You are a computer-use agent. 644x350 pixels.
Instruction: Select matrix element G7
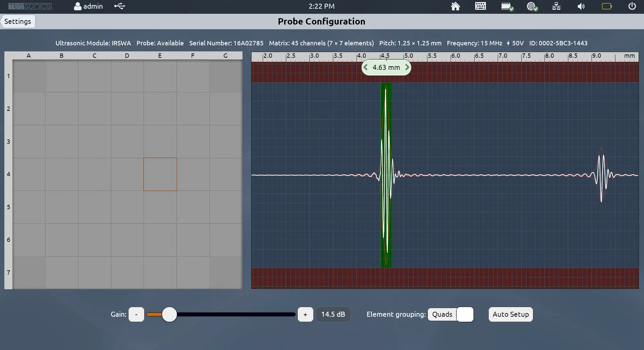(226, 272)
